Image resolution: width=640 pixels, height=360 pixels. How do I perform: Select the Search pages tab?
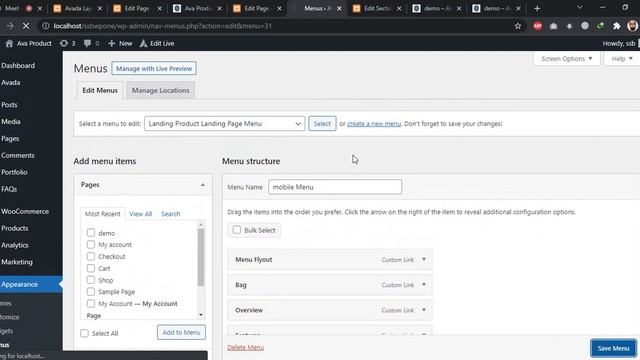click(x=171, y=214)
